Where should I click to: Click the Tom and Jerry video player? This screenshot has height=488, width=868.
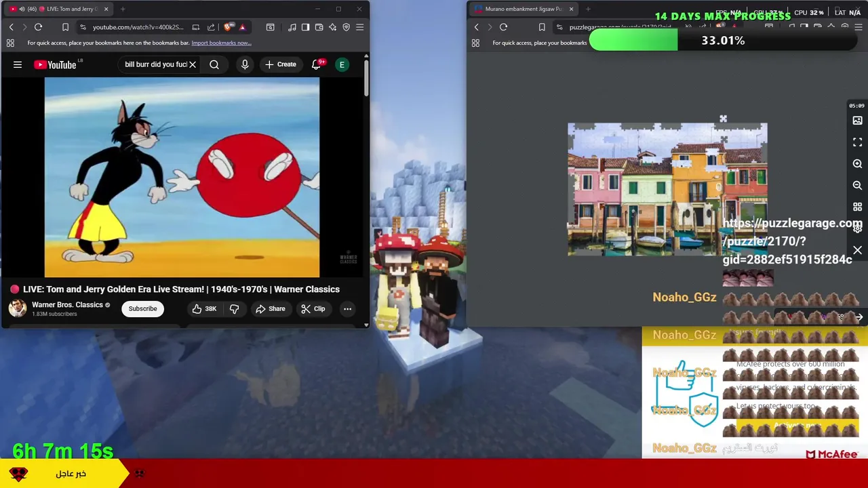(x=182, y=178)
